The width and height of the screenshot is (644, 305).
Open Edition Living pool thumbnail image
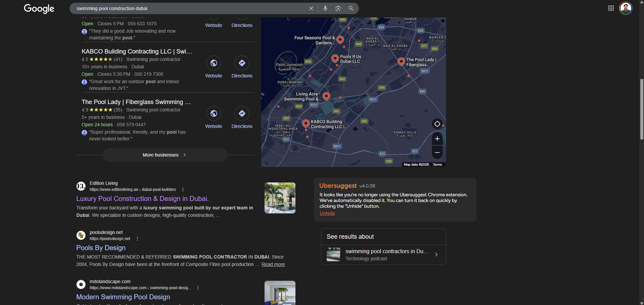[x=280, y=198]
